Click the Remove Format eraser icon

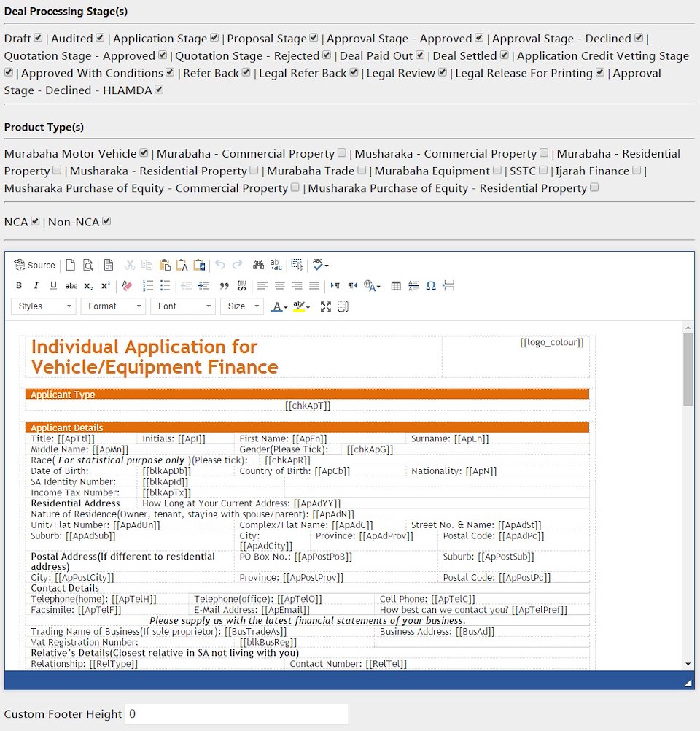point(127,286)
